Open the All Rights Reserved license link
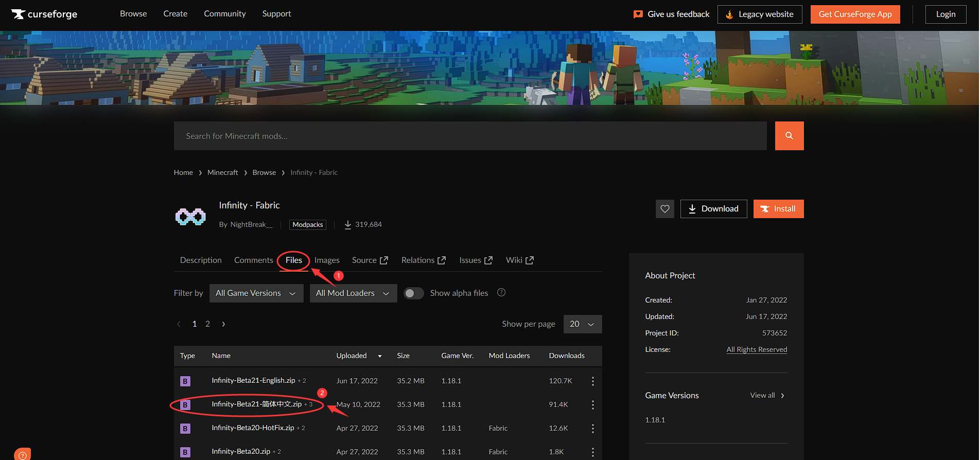This screenshot has width=980, height=460. (x=757, y=349)
